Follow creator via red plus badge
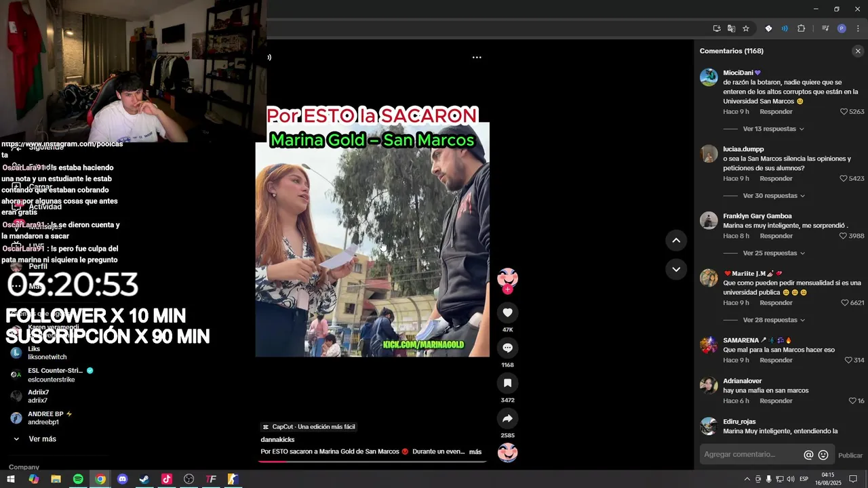Screen dimensions: 868x488 pos(507,289)
